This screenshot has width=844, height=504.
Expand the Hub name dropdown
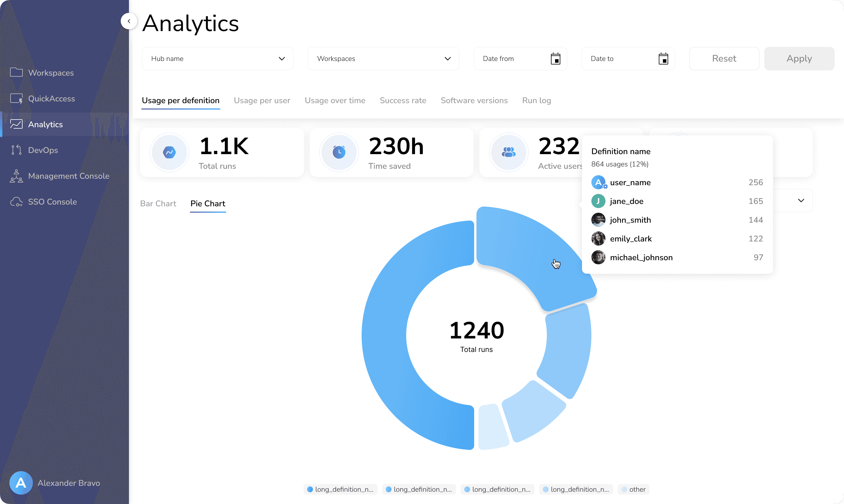click(217, 59)
